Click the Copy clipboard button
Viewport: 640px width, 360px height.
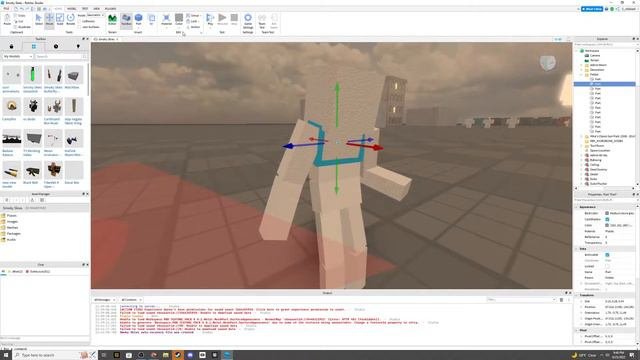click(19, 16)
